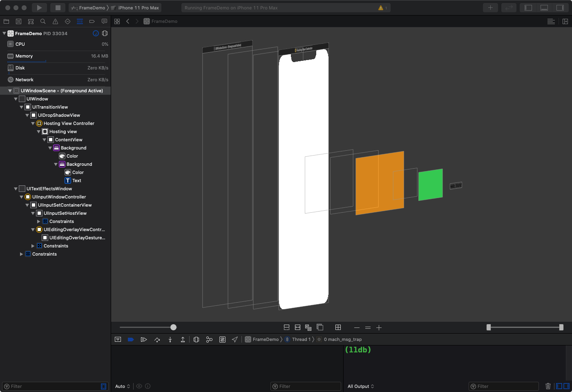This screenshot has height=392, width=572.
Task: Click the Run button in the toolbar
Action: (x=39, y=8)
